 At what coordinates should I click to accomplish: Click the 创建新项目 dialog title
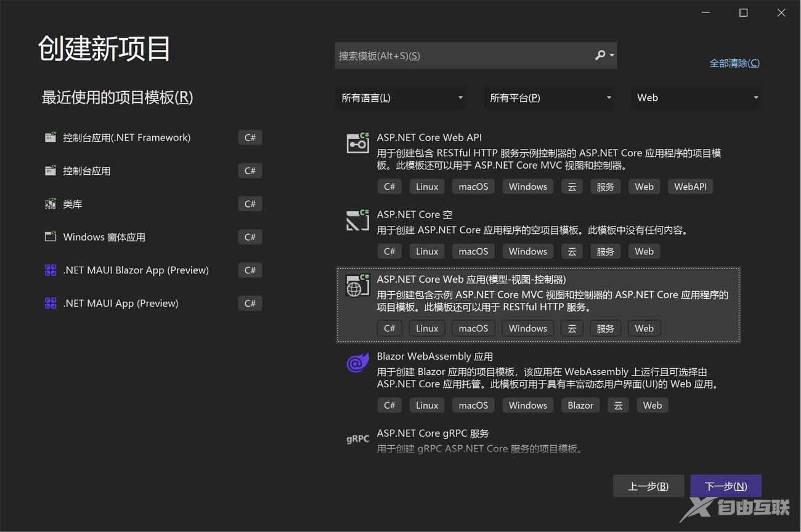(104, 48)
